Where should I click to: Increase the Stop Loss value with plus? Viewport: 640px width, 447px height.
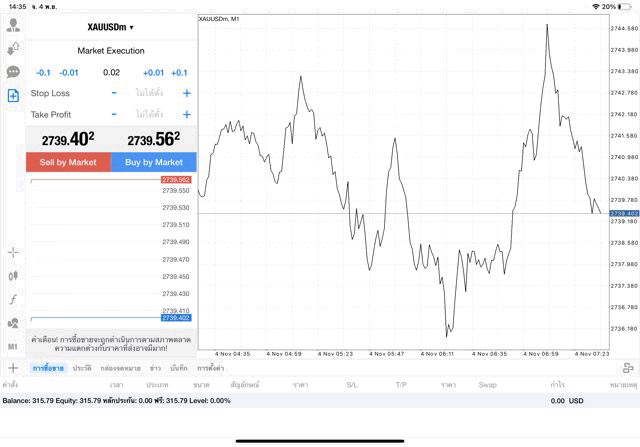point(186,93)
